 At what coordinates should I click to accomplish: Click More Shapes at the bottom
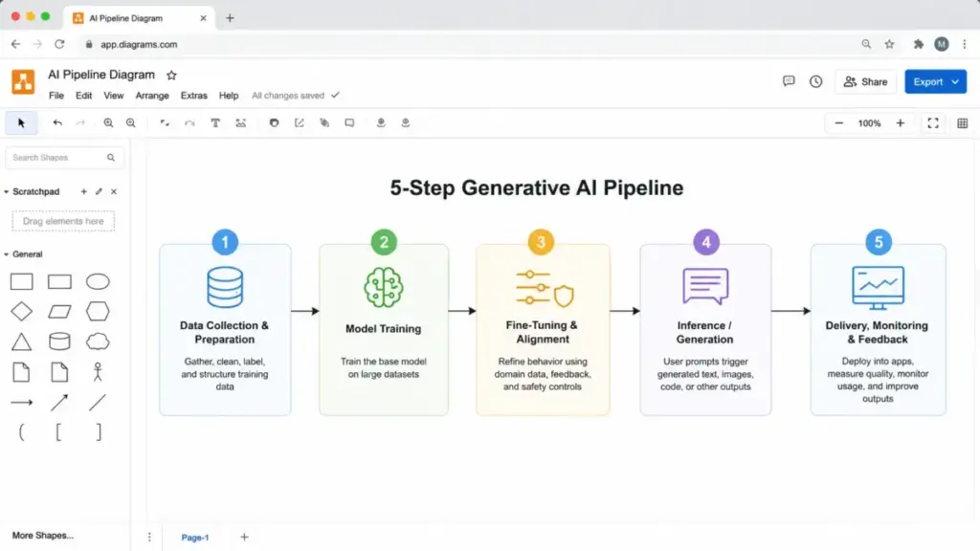click(42, 536)
